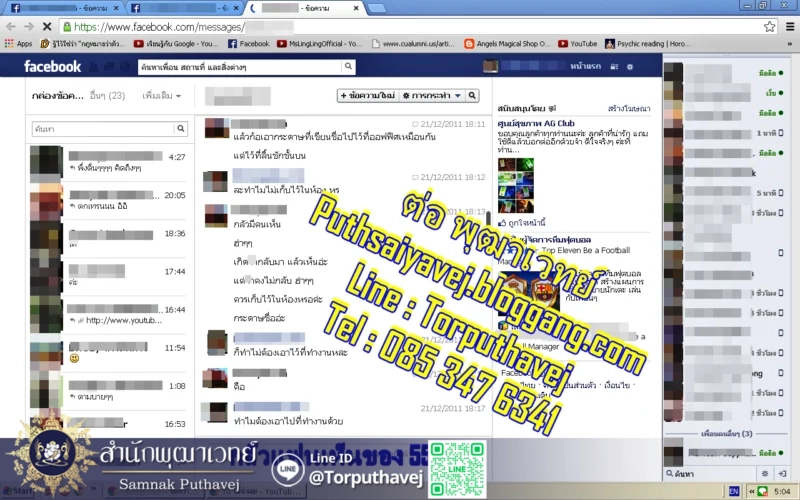
Task: Open the account settings gear in header
Action: point(630,67)
